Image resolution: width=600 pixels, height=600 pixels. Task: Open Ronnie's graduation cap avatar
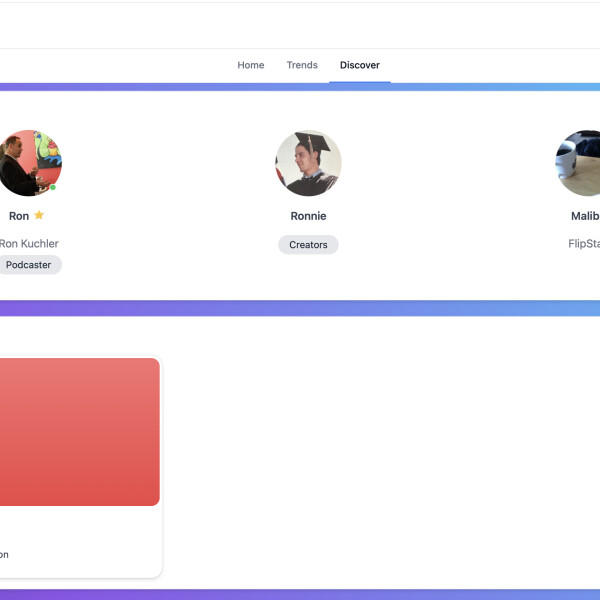point(308,163)
